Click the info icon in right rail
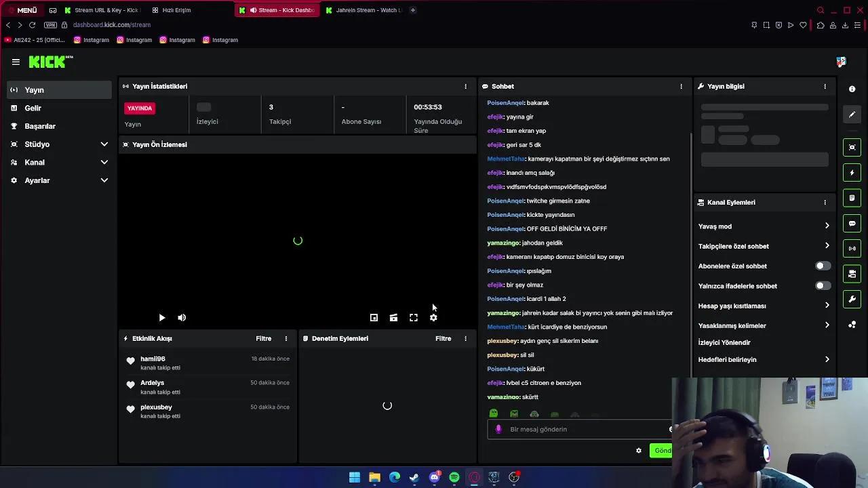868x488 pixels. (852, 89)
